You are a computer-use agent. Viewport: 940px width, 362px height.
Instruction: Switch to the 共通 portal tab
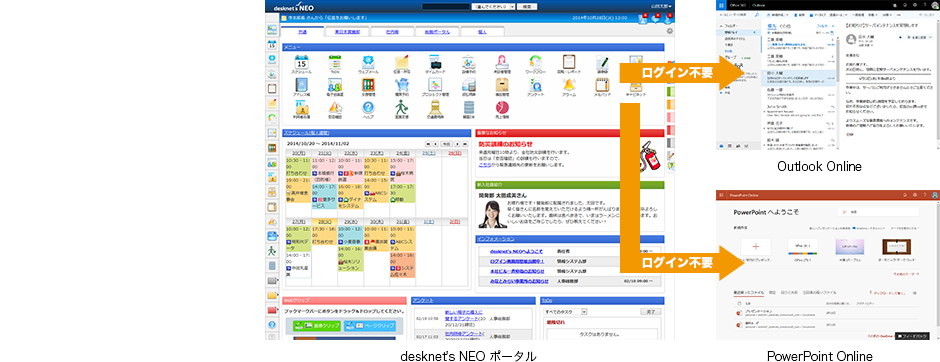click(302, 32)
